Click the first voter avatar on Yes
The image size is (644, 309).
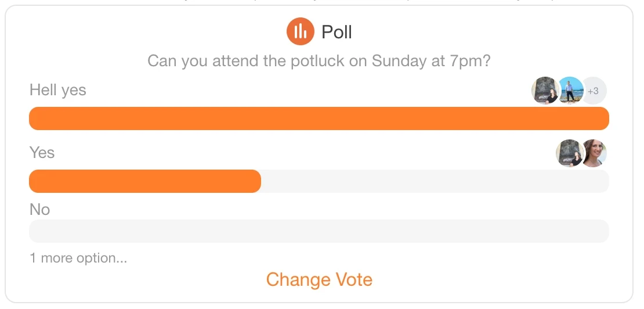click(570, 153)
